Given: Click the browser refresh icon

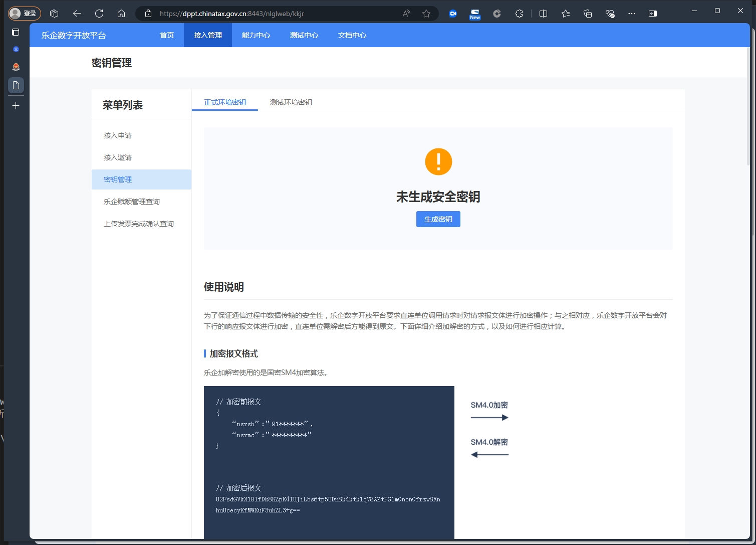Looking at the screenshot, I should [99, 14].
